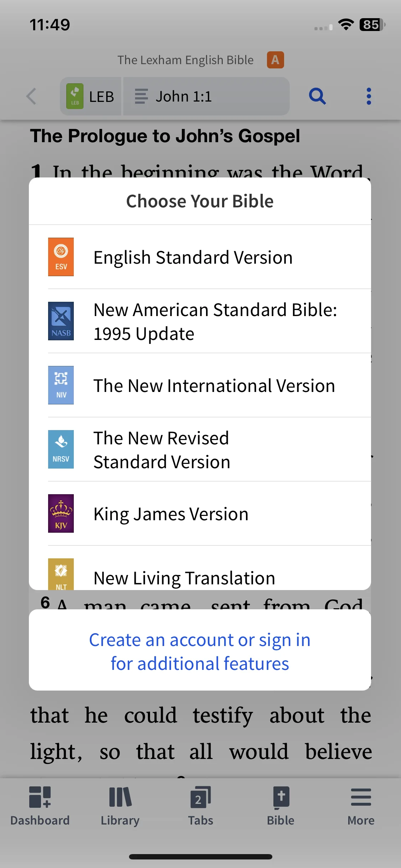Tap the NIV cover icon
This screenshot has width=401, height=868.
(x=61, y=385)
